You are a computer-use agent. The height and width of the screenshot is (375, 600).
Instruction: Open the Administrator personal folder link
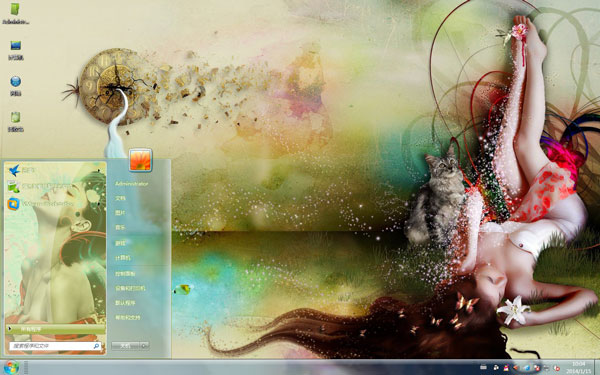131,184
